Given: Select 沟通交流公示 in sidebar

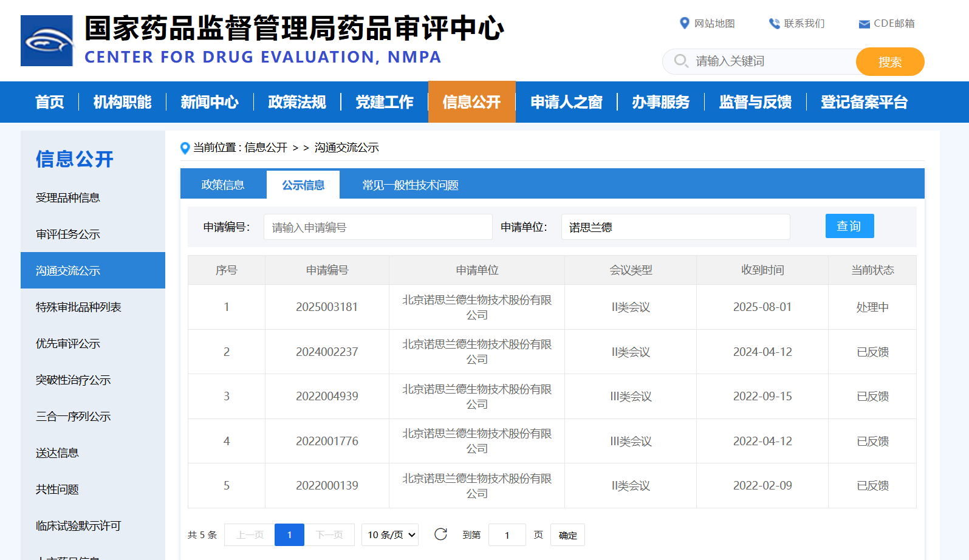Looking at the screenshot, I should [x=93, y=270].
